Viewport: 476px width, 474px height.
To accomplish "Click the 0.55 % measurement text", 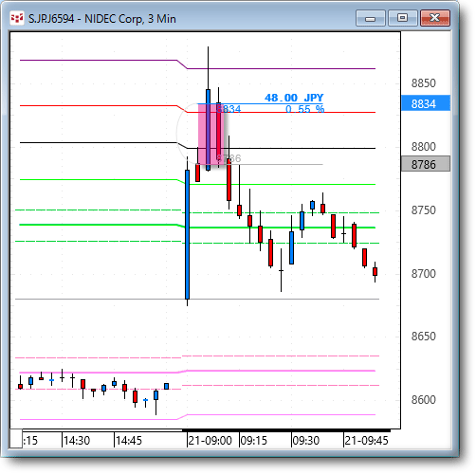I will [304, 109].
